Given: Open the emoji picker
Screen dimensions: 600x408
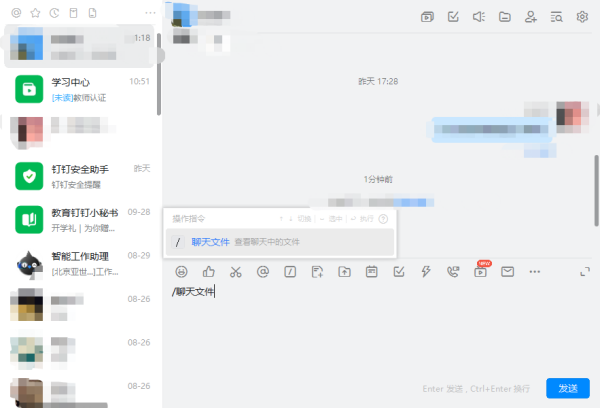Looking at the screenshot, I should coord(181,272).
